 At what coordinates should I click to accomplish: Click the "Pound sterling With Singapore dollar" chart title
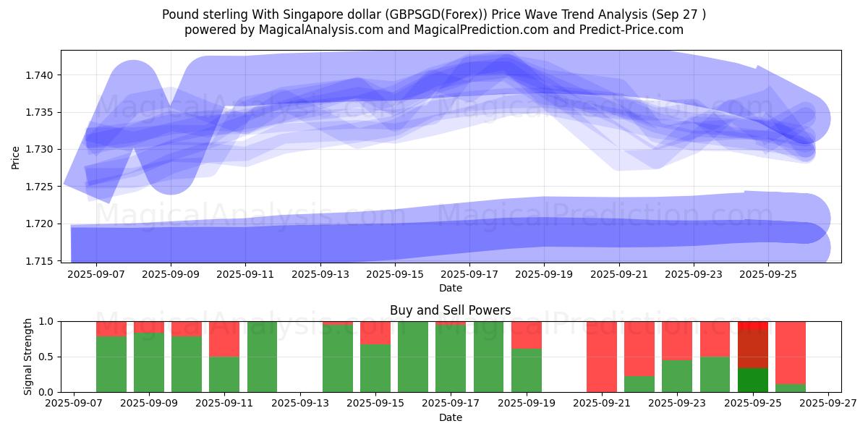pyautogui.click(x=433, y=14)
